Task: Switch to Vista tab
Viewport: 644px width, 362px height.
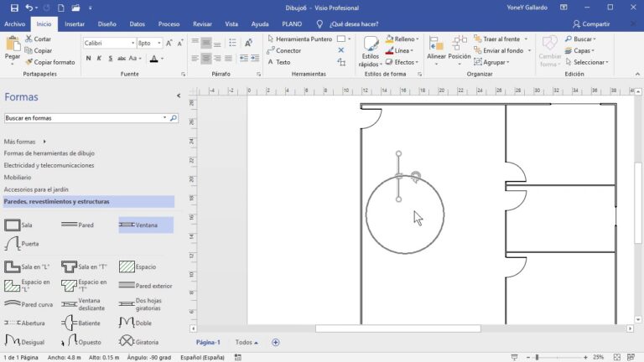Action: coord(231,24)
